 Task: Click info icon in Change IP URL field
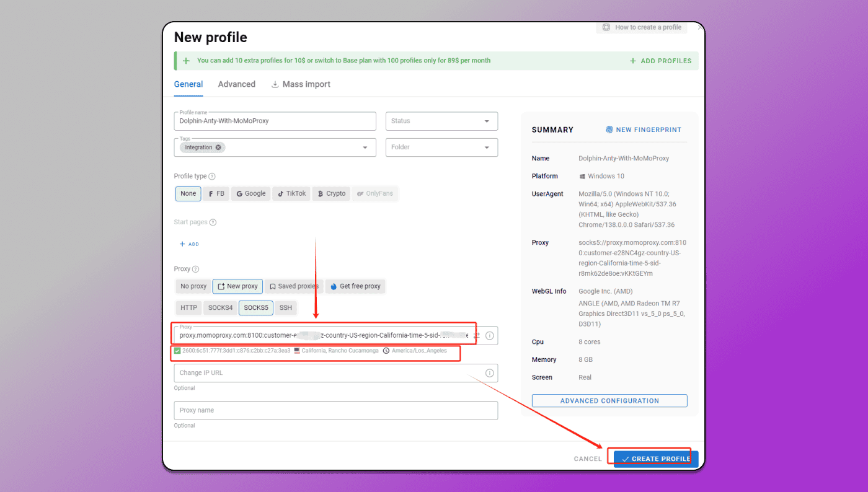[x=489, y=373]
